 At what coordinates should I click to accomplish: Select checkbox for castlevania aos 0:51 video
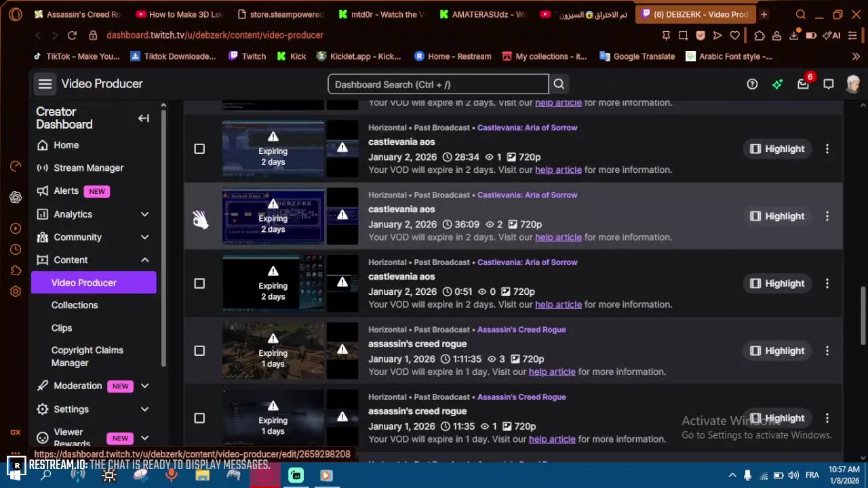(199, 283)
